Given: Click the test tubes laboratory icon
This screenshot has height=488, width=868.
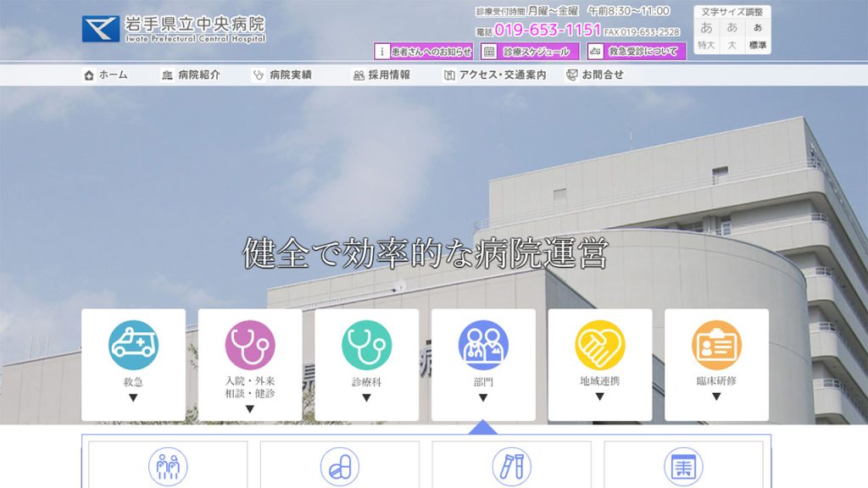Looking at the screenshot, I should (x=512, y=467).
